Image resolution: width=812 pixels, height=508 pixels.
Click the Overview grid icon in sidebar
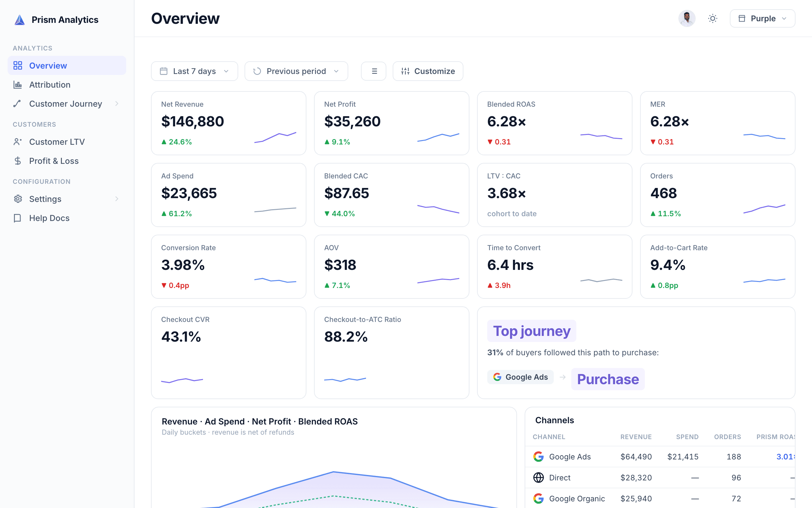pyautogui.click(x=18, y=65)
